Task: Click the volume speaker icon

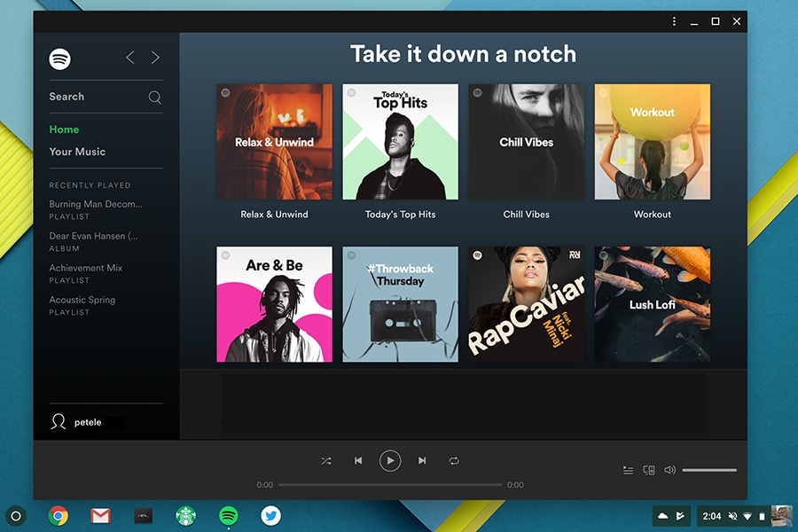Action: click(x=669, y=469)
